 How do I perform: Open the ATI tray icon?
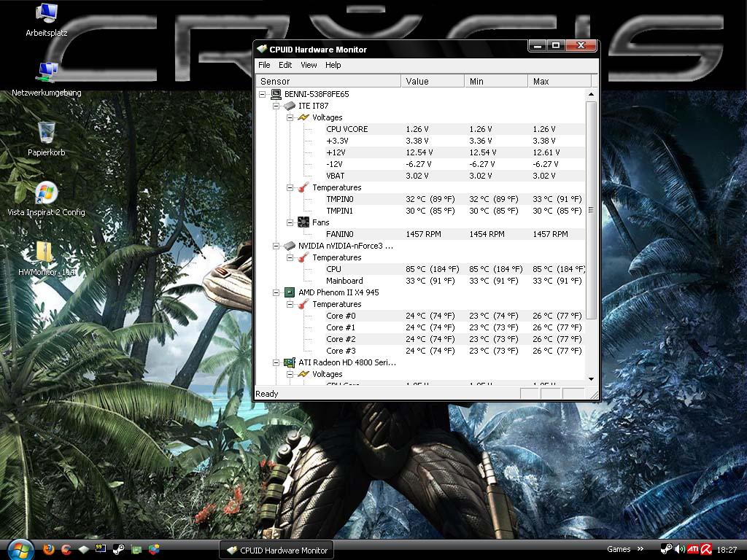click(693, 549)
